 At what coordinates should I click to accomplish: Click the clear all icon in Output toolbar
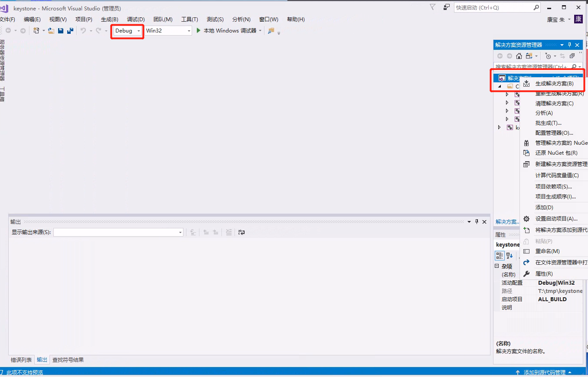pos(229,232)
